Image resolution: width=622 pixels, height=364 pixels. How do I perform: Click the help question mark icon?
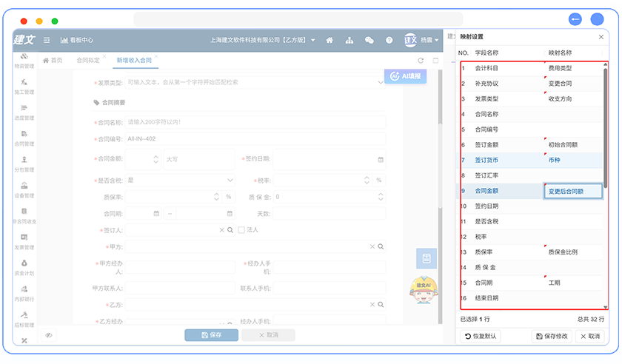(x=389, y=40)
